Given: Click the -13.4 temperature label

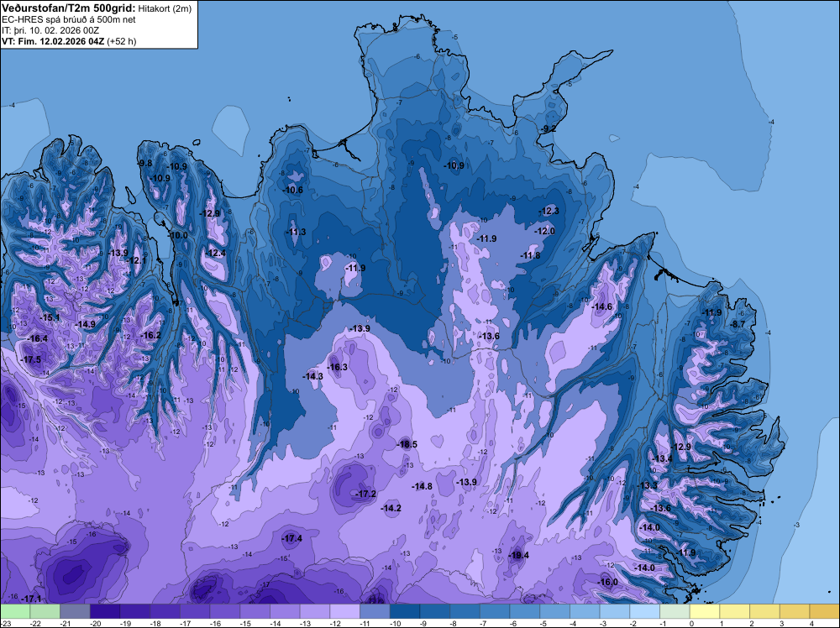Looking at the screenshot, I should [663, 458].
